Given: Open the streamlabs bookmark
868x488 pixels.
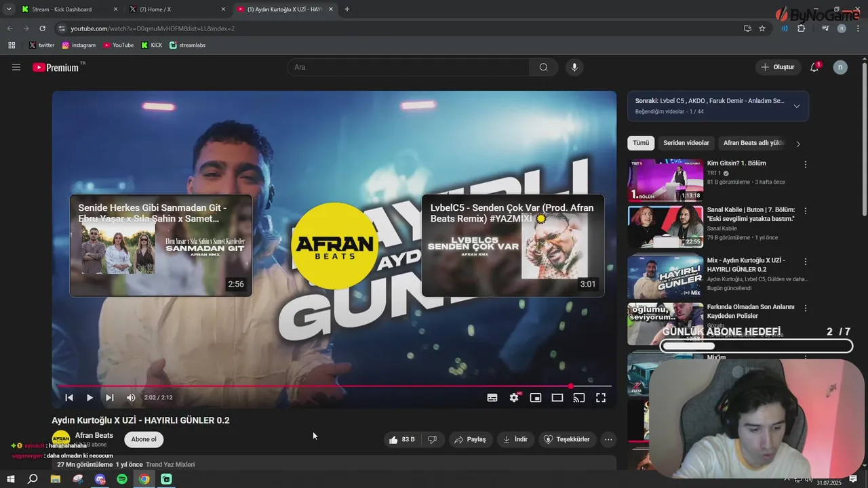Looking at the screenshot, I should click(187, 45).
